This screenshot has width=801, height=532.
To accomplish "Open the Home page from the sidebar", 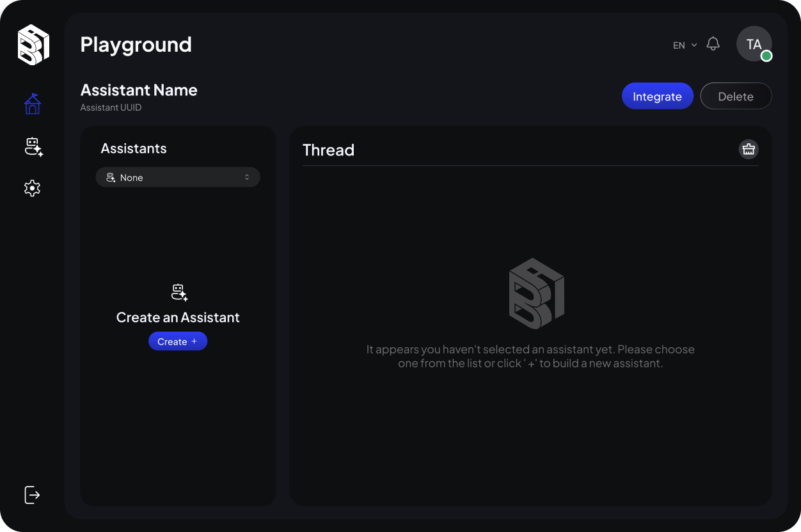I will [33, 104].
